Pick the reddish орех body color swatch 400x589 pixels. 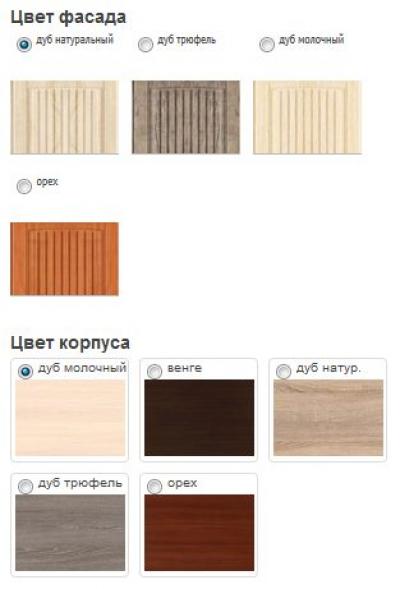coord(199,533)
